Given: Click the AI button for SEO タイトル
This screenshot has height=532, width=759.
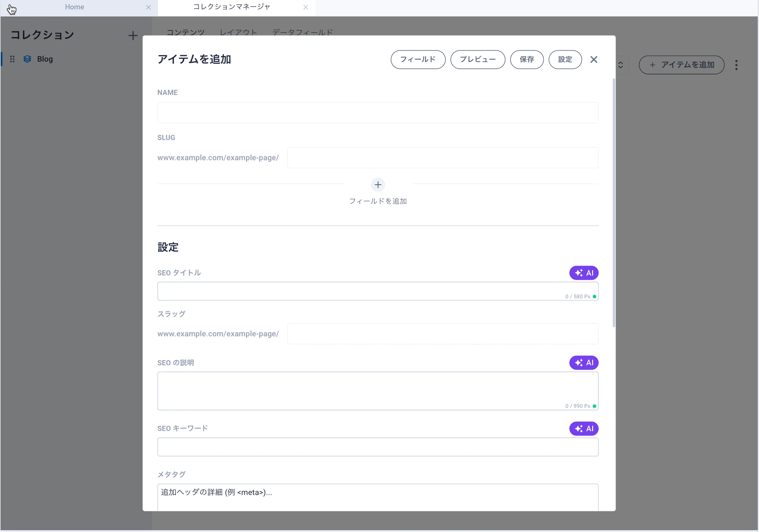Looking at the screenshot, I should pos(584,273).
